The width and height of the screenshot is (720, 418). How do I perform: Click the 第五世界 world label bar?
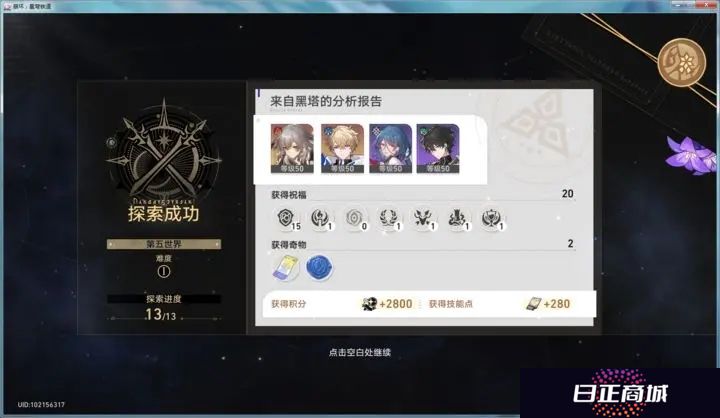(x=163, y=244)
